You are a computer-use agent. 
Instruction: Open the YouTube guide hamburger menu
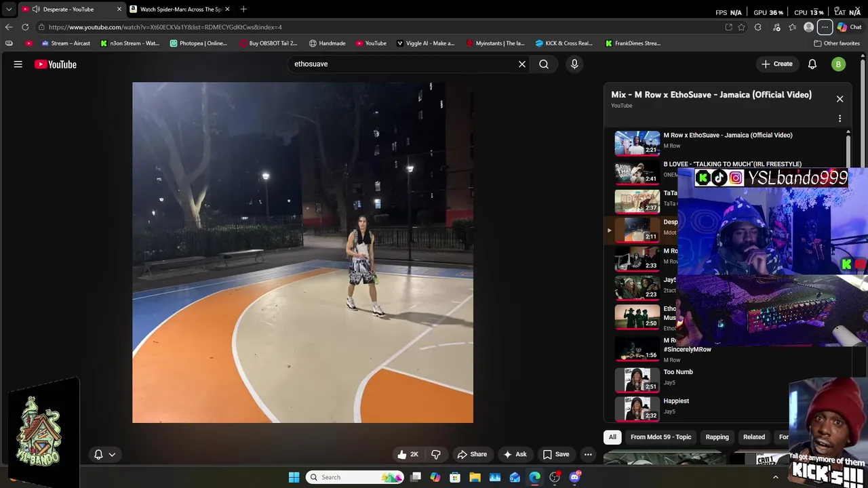18,64
